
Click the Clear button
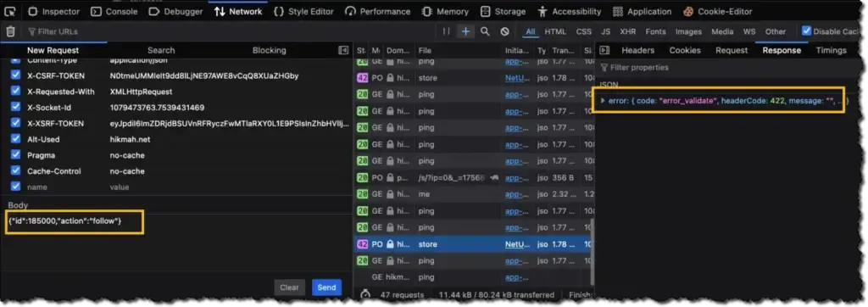(x=290, y=287)
